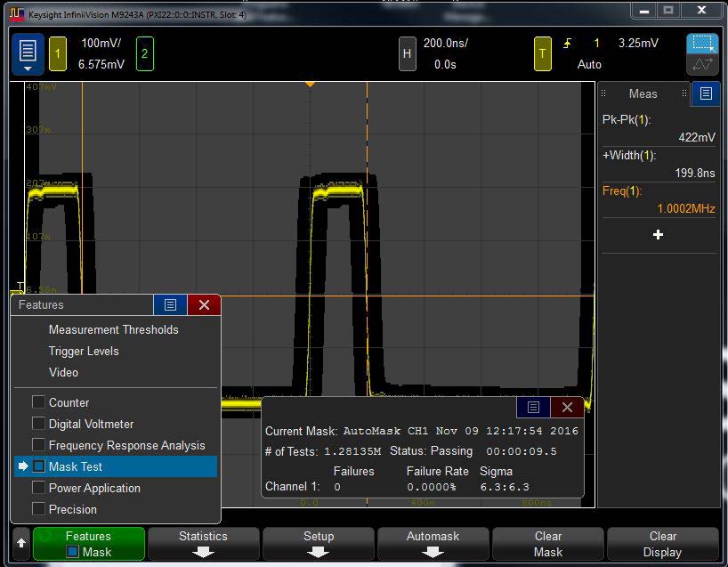
Task: Select Trigger Levels in Features list
Action: 84,351
